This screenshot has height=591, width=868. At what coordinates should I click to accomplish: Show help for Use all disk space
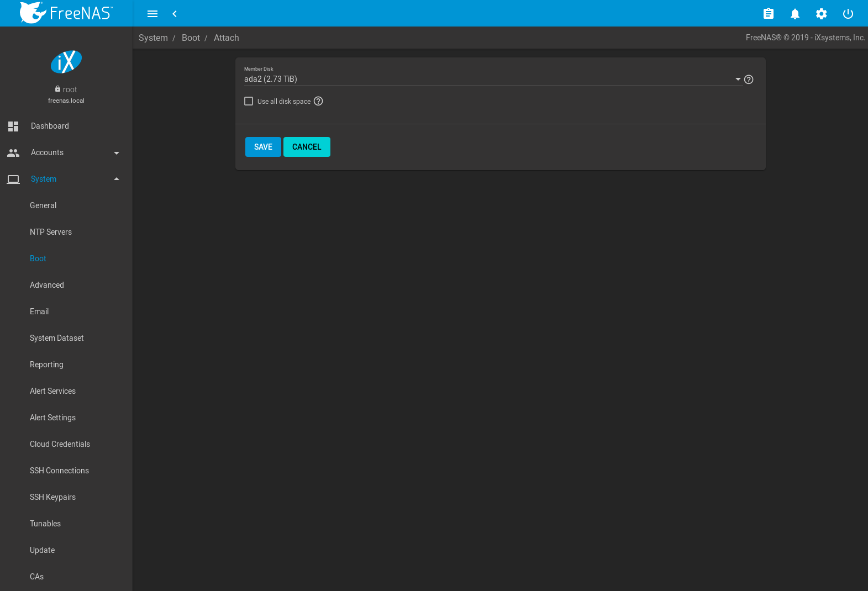click(x=318, y=101)
